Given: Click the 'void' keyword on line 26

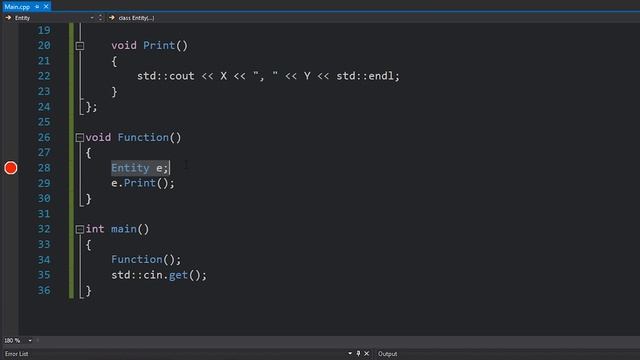Looking at the screenshot, I should (98, 137).
